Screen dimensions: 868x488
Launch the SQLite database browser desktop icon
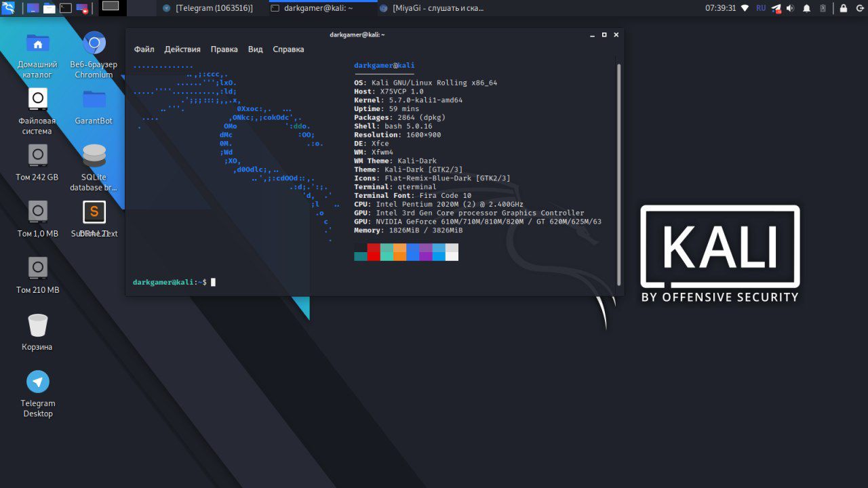[x=94, y=167]
